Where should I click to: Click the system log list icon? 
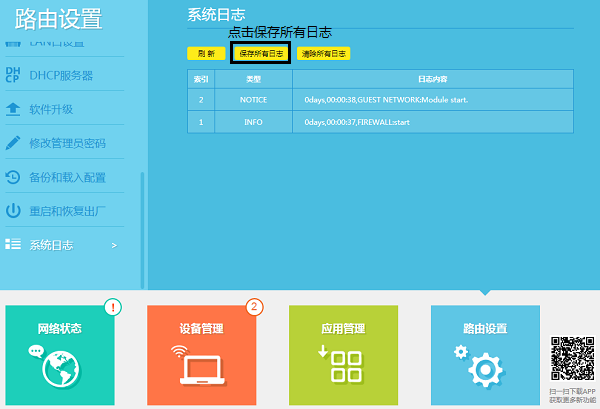click(x=13, y=244)
